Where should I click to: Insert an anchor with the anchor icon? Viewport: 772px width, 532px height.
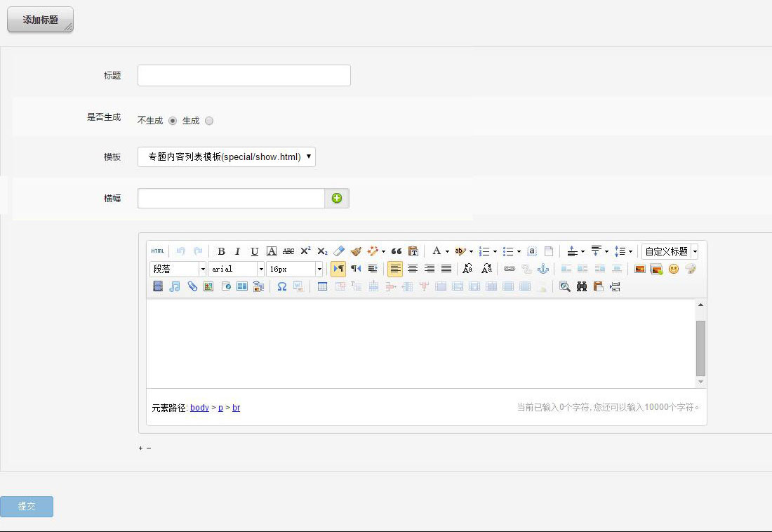(x=543, y=269)
